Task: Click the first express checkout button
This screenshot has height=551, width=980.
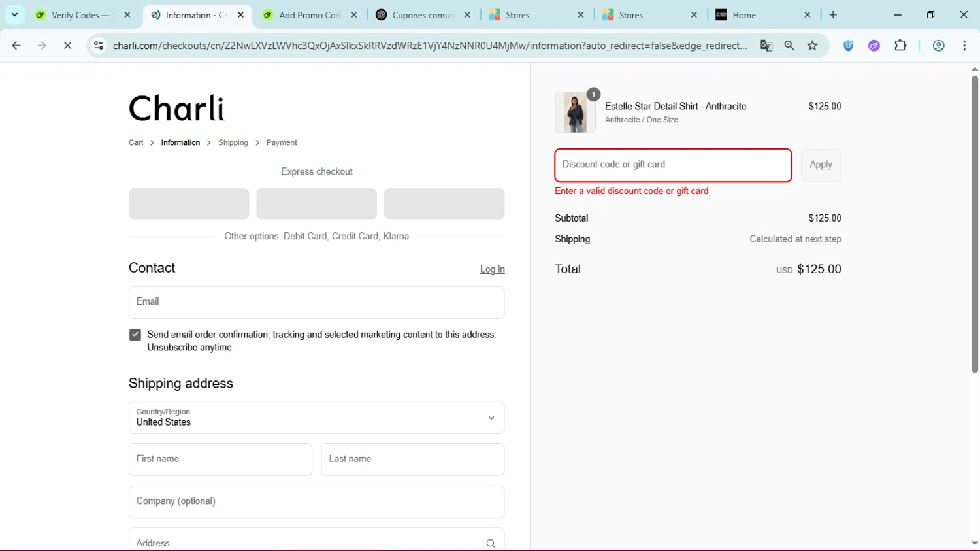Action: tap(189, 203)
